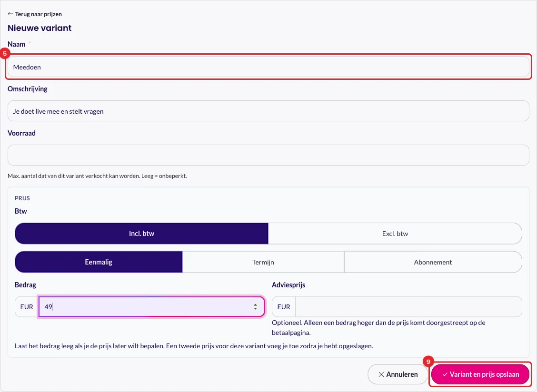Focus the Bedrag amount field showing 49
The height and width of the screenshot is (392, 537).
pos(151,306)
